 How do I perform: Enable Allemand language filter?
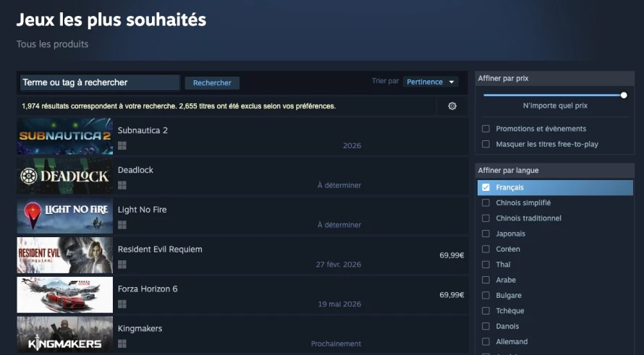point(486,341)
